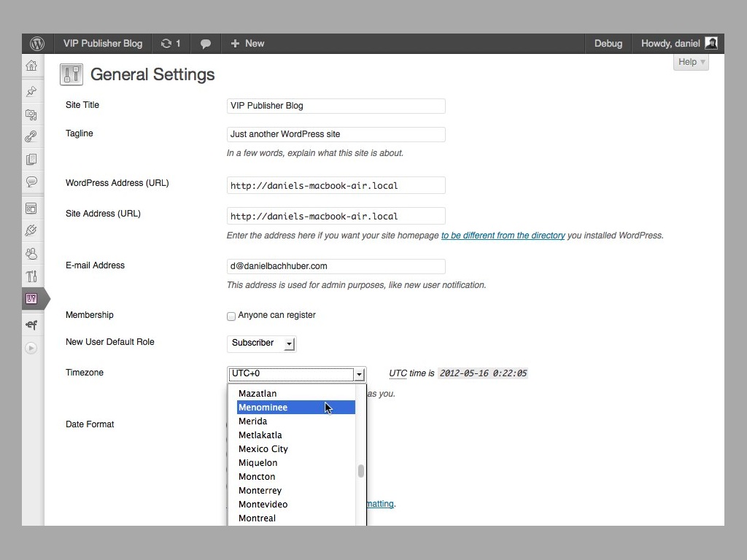Click the E-mail Address field
The width and height of the screenshot is (747, 560).
pyautogui.click(x=336, y=266)
